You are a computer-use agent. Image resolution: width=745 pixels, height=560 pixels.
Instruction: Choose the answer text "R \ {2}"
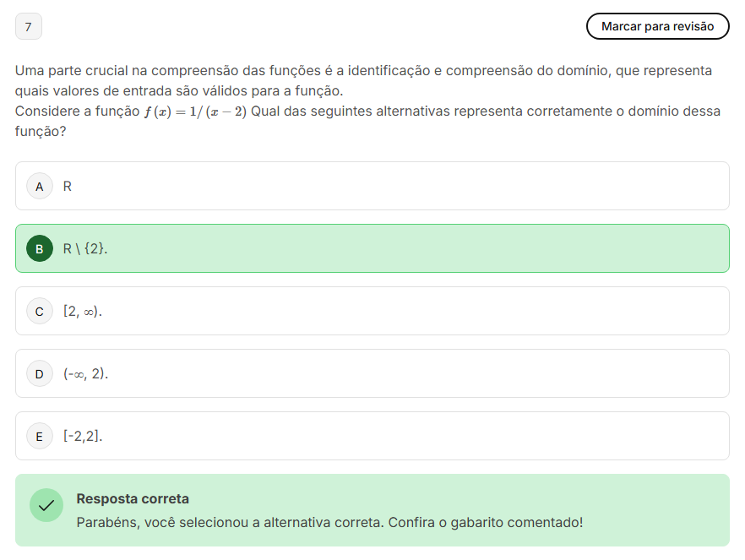[85, 249]
